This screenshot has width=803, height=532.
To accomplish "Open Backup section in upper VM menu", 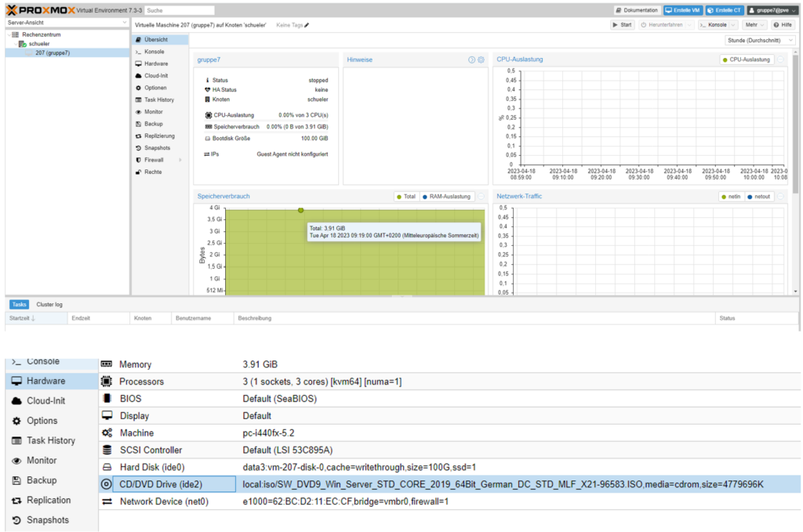I will 153,124.
